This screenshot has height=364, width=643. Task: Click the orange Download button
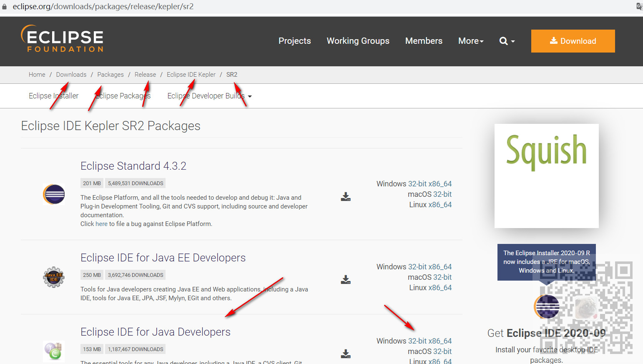[x=573, y=41]
